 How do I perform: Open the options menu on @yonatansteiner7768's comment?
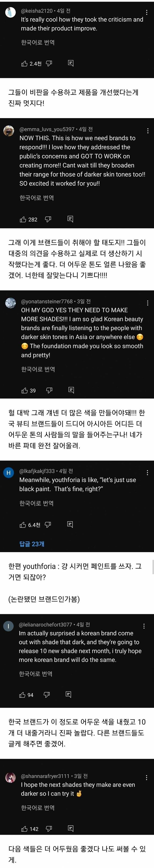148,303
